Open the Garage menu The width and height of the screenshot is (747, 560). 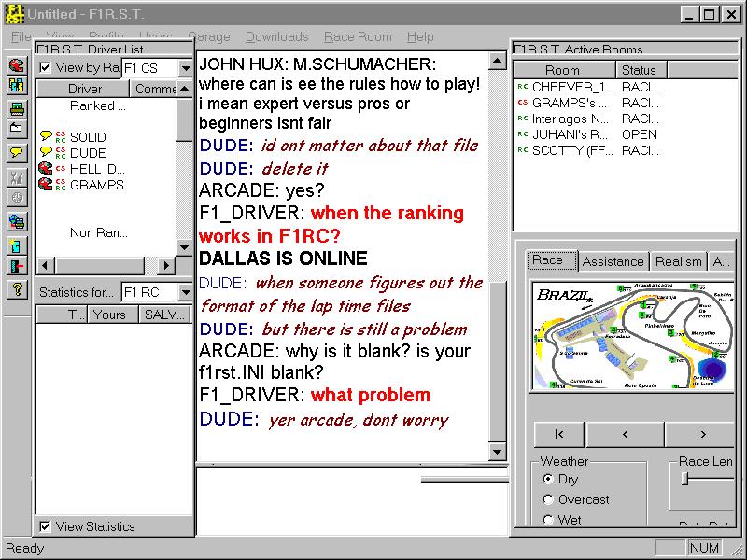pyautogui.click(x=209, y=36)
